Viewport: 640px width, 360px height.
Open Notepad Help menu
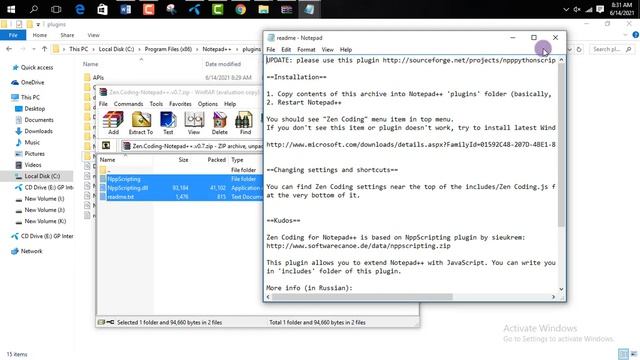click(346, 49)
